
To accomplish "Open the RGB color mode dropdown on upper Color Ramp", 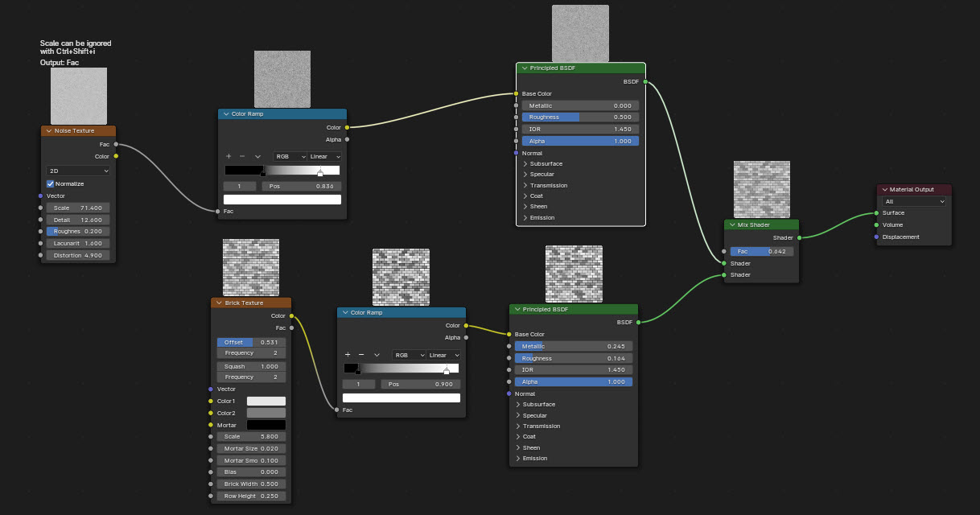I will pyautogui.click(x=290, y=156).
